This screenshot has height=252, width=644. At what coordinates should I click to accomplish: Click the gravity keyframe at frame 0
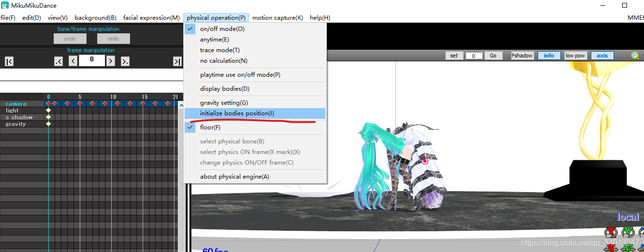coord(48,124)
